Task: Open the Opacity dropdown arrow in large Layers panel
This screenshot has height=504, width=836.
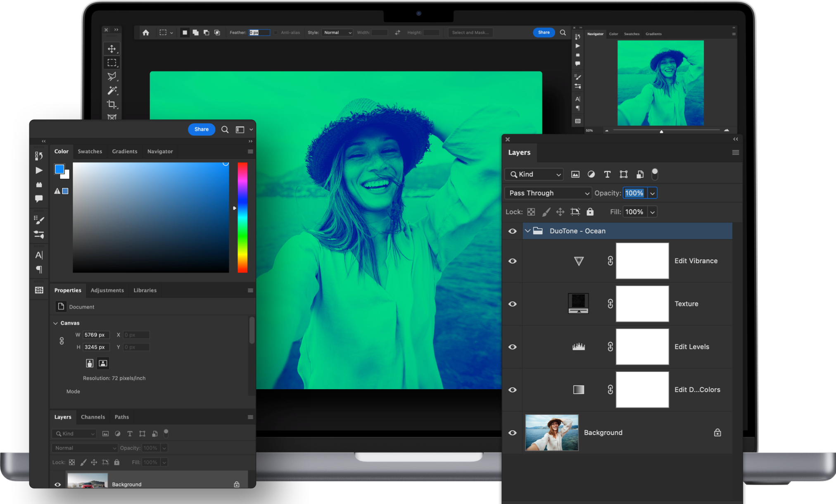Action: pos(652,193)
